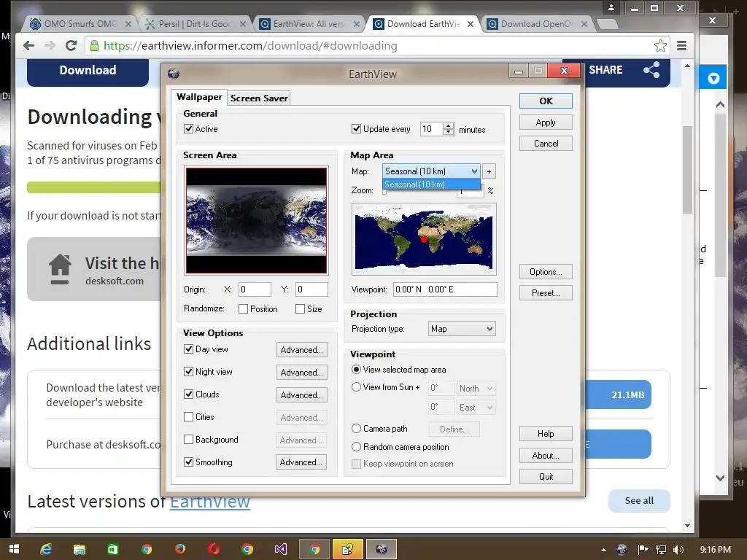747x560 pixels.
Task: Click the network tray icon
Action: pos(661,550)
